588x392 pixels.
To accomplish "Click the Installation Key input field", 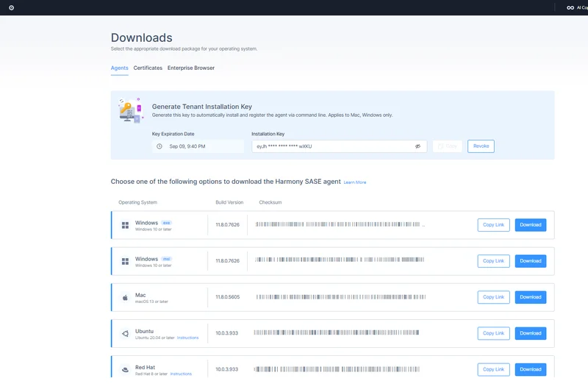I will tap(331, 146).
